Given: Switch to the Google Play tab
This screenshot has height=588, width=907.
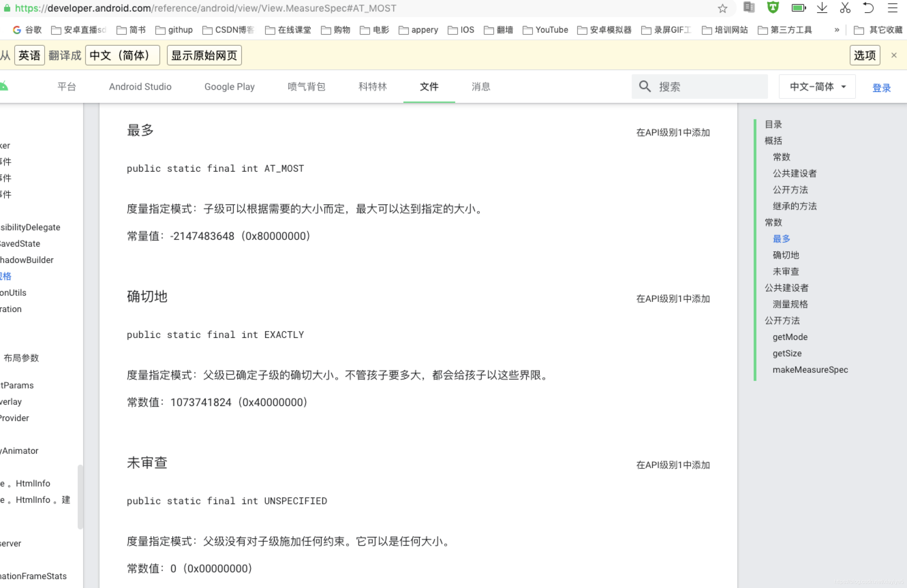Looking at the screenshot, I should pyautogui.click(x=229, y=87).
